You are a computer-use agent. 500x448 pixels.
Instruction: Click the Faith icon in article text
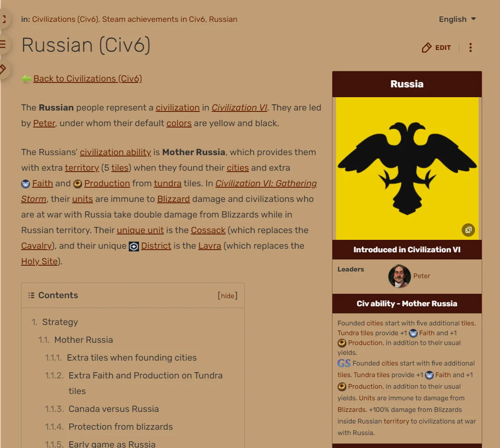click(x=25, y=184)
